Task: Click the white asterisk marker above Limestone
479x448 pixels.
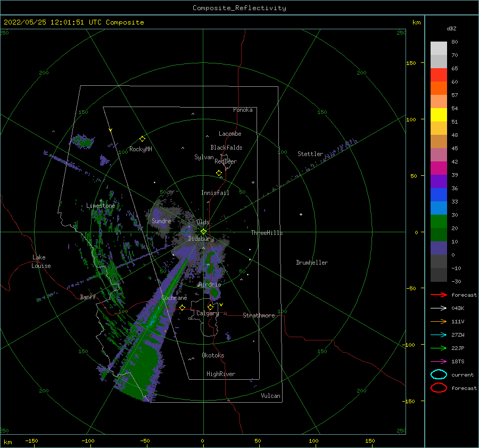Action: [x=101, y=201]
